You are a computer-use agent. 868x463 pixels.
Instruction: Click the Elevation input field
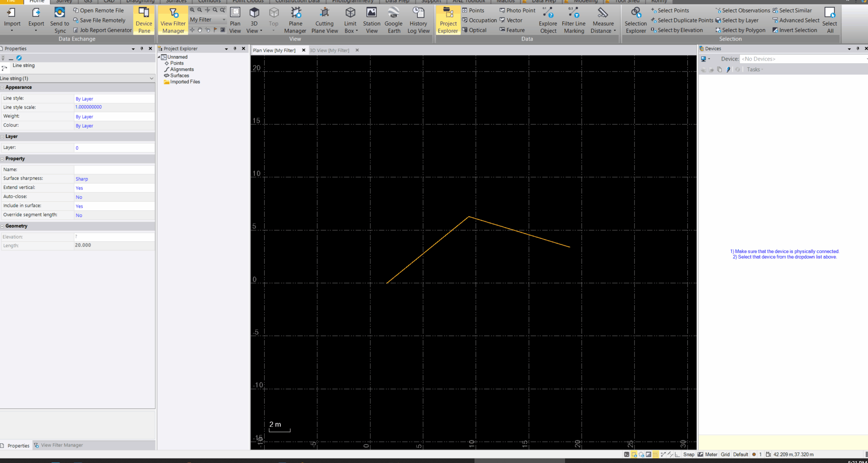pos(114,236)
